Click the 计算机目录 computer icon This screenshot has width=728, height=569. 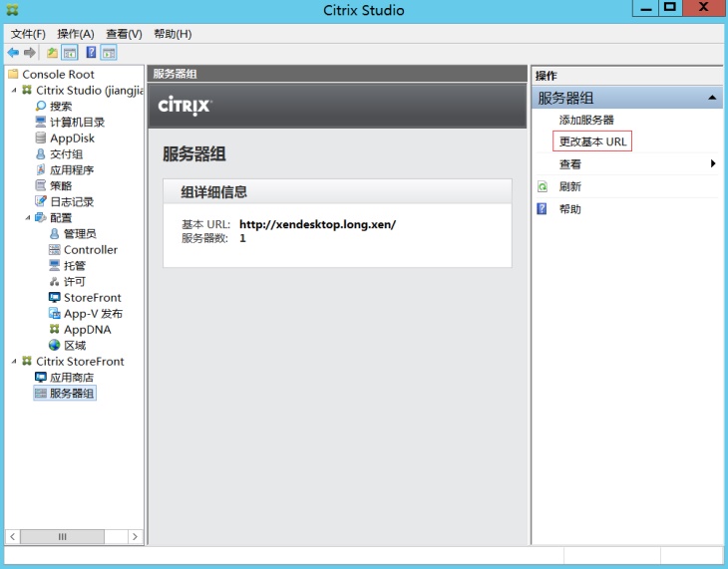coord(41,122)
